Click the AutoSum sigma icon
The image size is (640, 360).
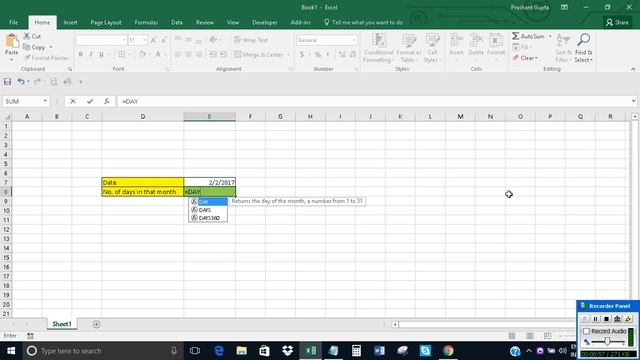pos(516,36)
